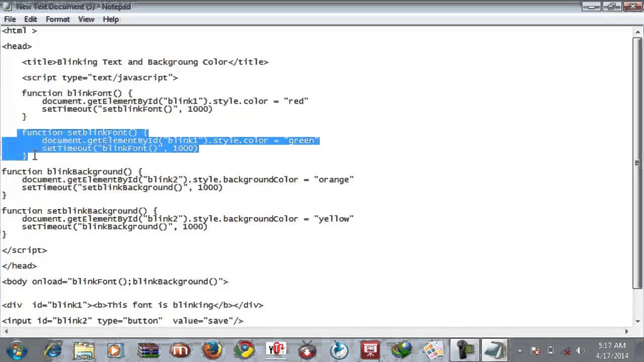Open the File menu
Screen dimensions: 644x362
click(10, 19)
